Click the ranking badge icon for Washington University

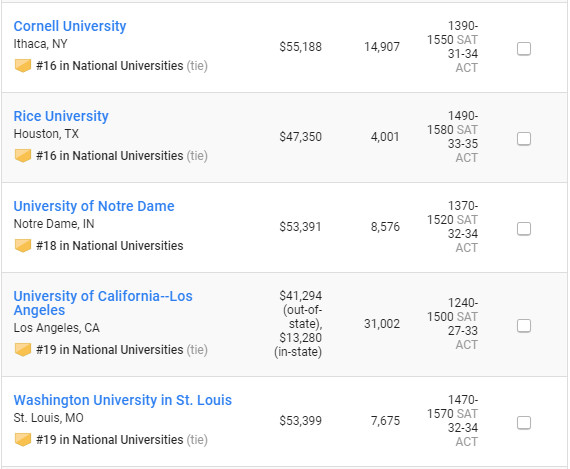tap(23, 440)
